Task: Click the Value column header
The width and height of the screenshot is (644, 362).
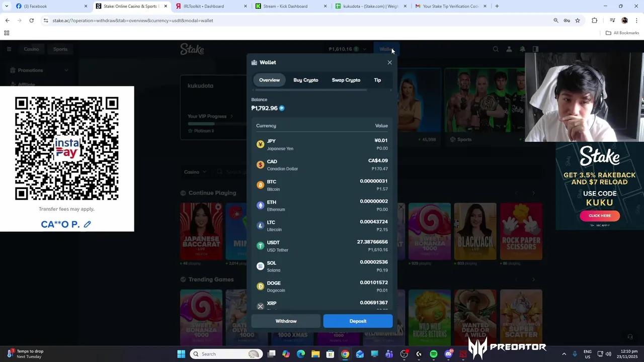Action: pyautogui.click(x=381, y=126)
